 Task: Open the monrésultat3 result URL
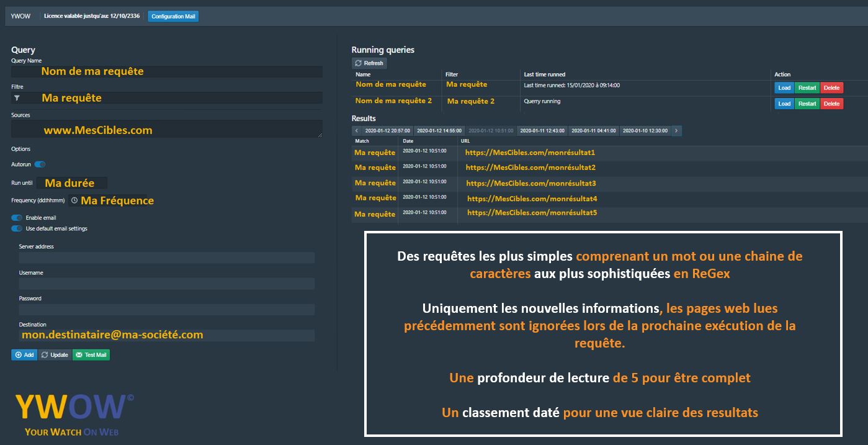530,183
